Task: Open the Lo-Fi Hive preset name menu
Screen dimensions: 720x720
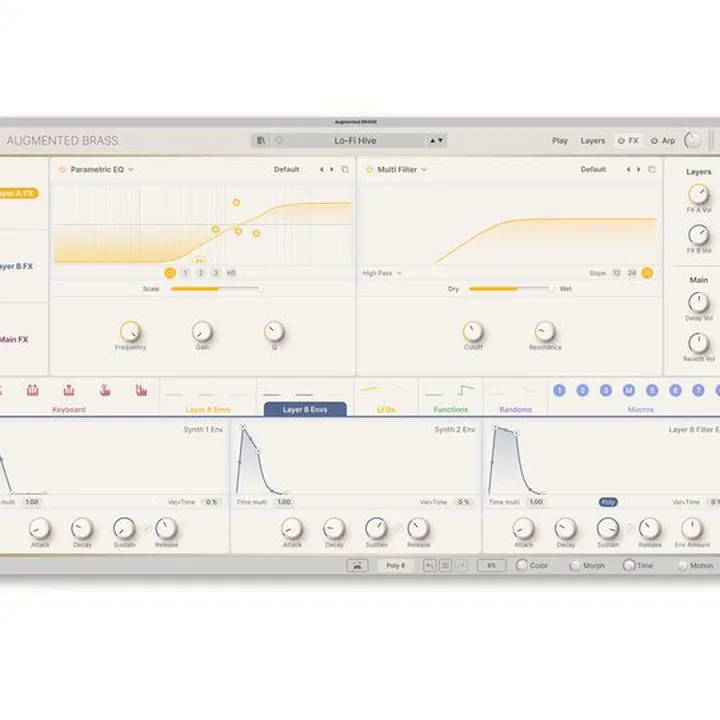Action: tap(355, 141)
